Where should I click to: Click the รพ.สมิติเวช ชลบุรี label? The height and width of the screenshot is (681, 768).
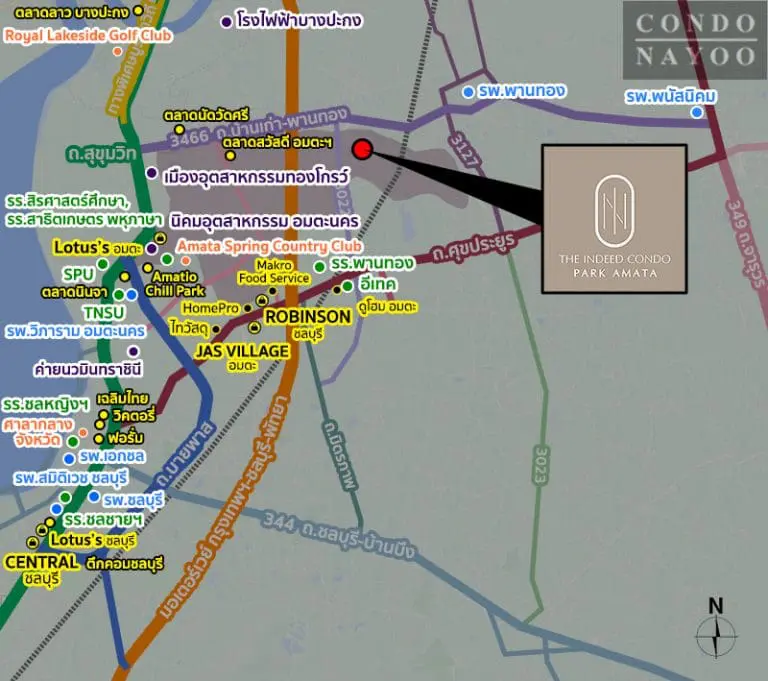(x=71, y=478)
